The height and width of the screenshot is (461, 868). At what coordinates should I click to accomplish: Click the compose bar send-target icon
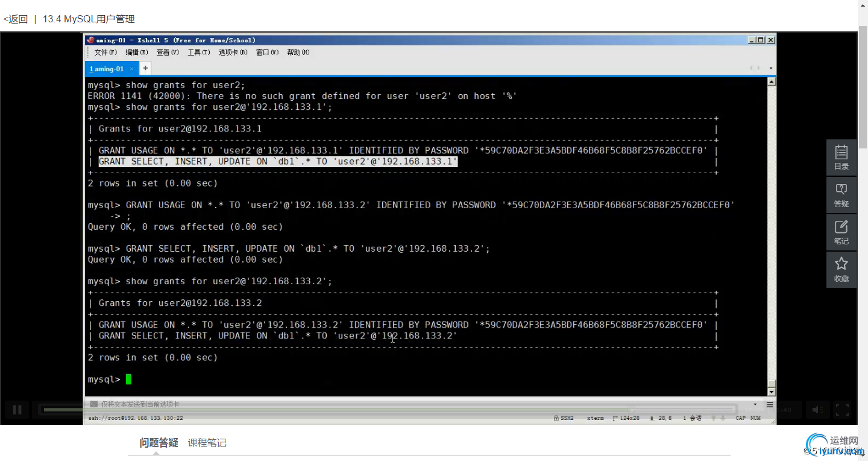click(x=93, y=404)
